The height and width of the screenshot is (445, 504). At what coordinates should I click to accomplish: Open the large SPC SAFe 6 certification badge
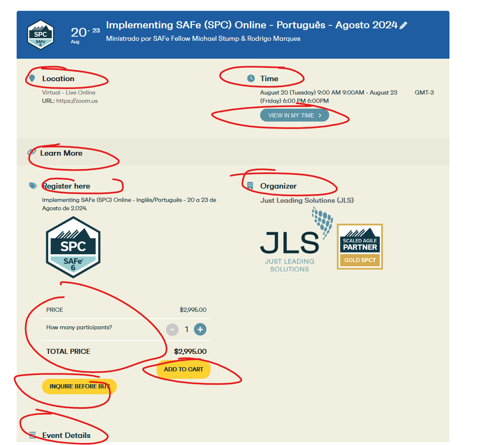[73, 247]
